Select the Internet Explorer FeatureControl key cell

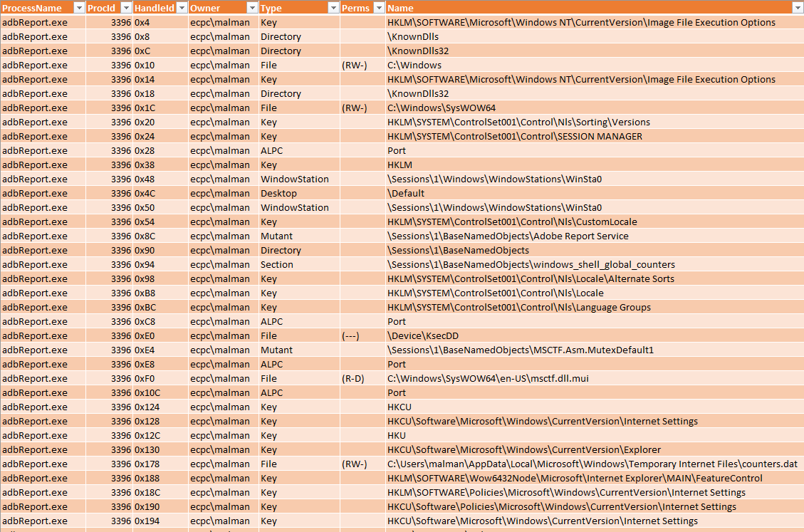(595, 478)
